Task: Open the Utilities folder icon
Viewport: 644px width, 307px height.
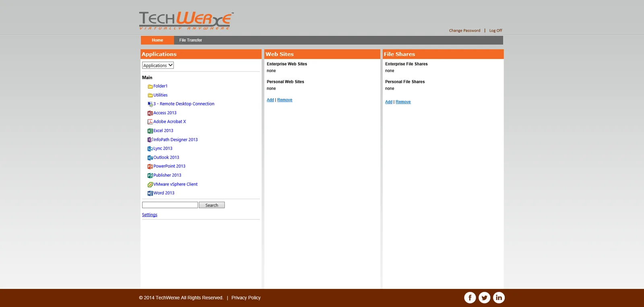Action: 150,95
